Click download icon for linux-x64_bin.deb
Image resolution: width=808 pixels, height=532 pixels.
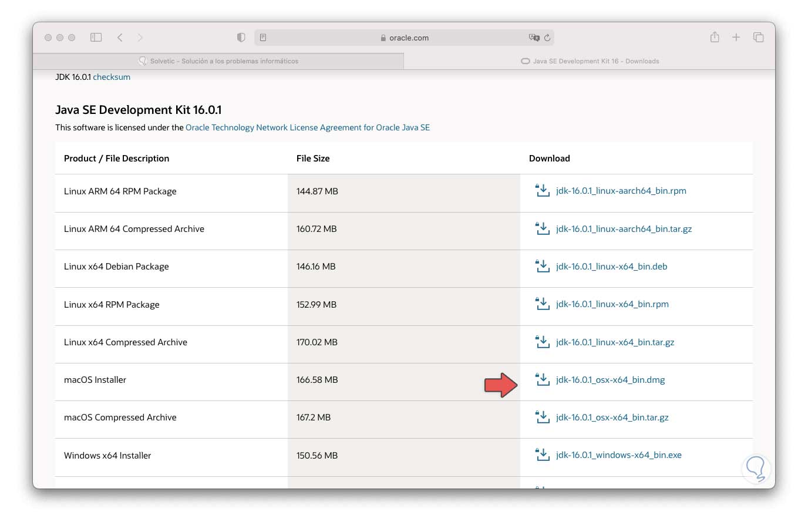(x=542, y=267)
